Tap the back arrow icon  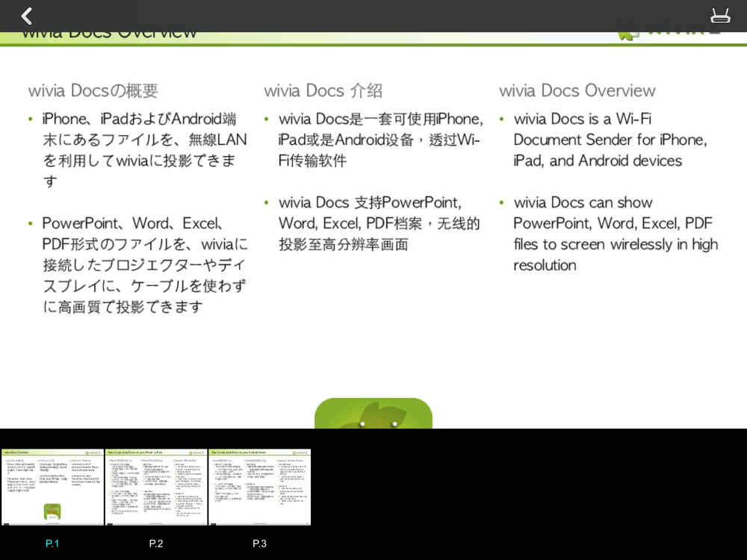click(x=27, y=16)
